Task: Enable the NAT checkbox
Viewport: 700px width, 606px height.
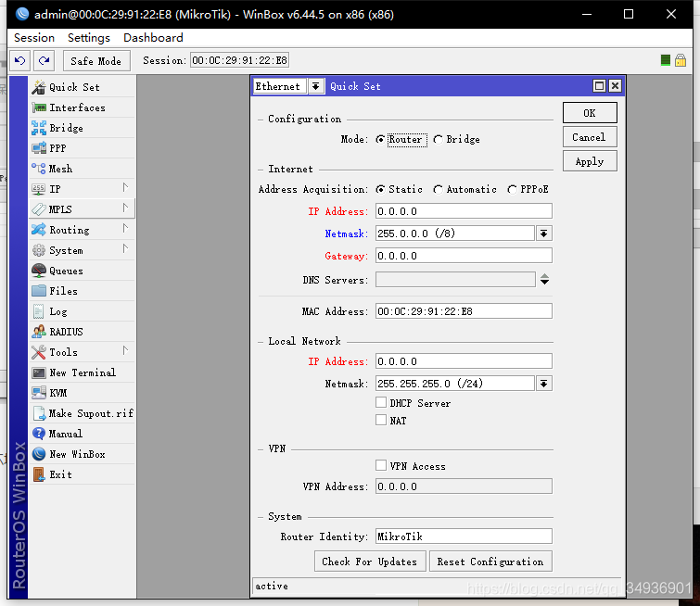Action: [x=381, y=420]
